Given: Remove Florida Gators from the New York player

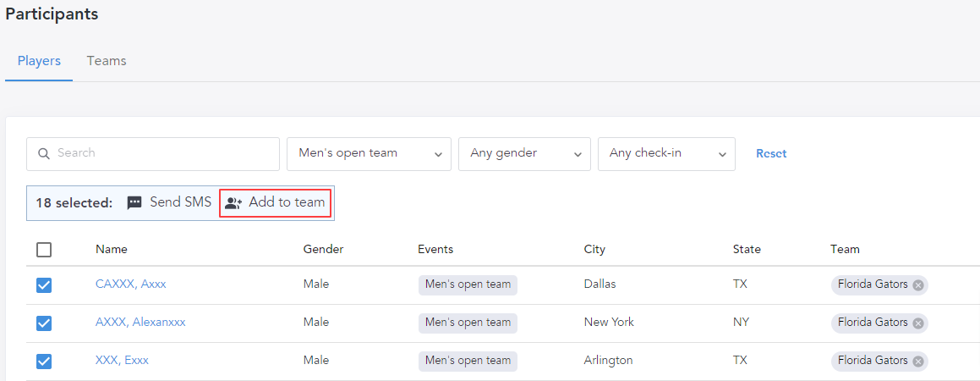Looking at the screenshot, I should 917,323.
